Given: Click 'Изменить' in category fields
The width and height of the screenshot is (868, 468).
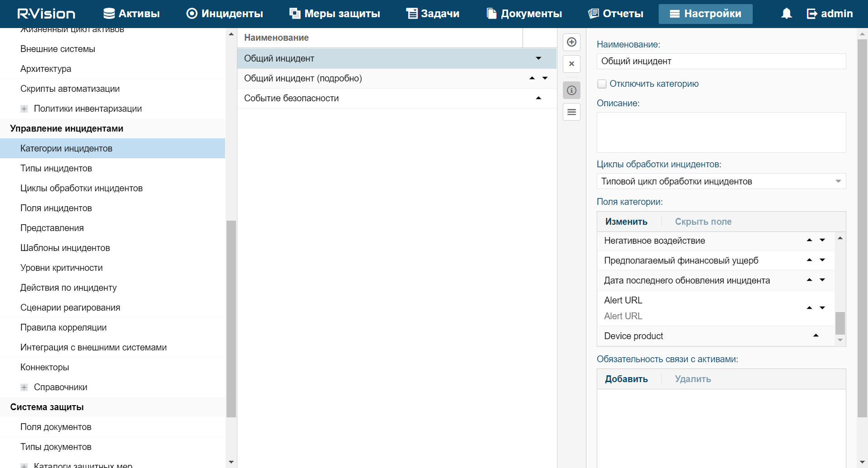Looking at the screenshot, I should (x=626, y=222).
